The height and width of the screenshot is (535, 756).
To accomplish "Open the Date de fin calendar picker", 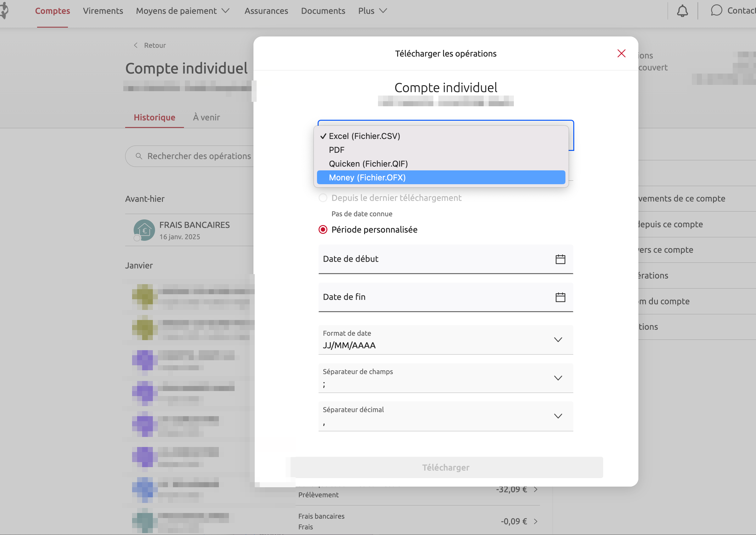I will (560, 297).
